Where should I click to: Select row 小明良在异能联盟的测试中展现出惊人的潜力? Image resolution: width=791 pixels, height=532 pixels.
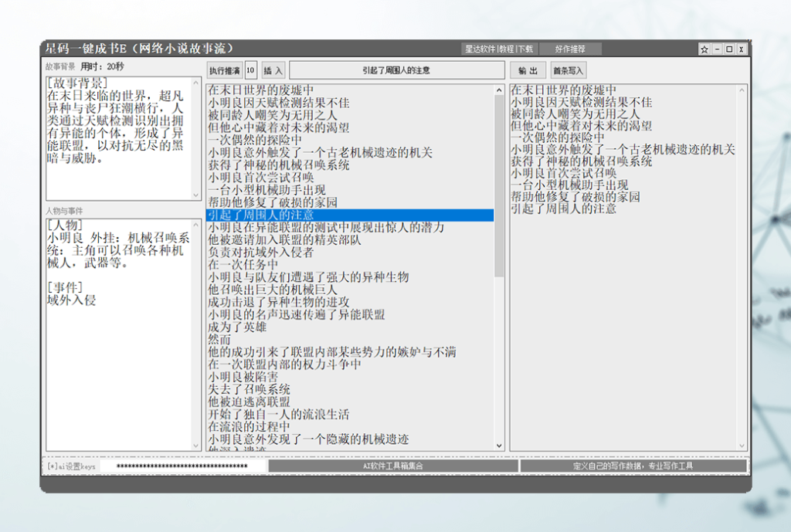(x=350, y=228)
